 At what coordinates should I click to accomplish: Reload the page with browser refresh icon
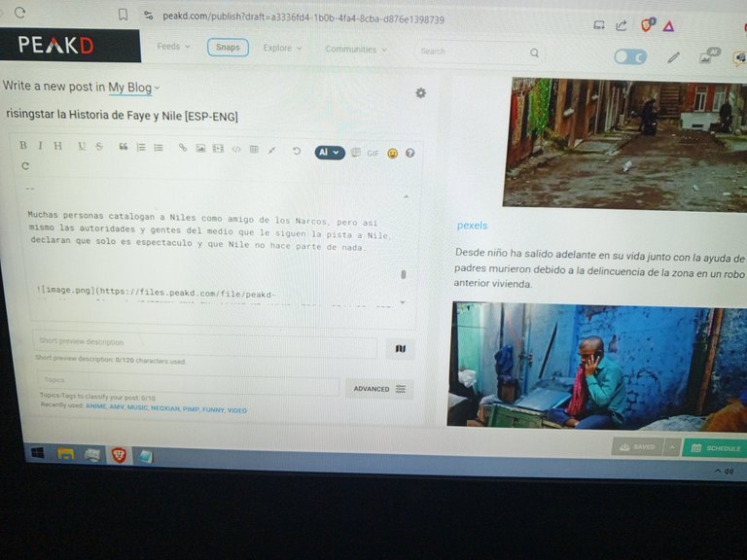(19, 13)
